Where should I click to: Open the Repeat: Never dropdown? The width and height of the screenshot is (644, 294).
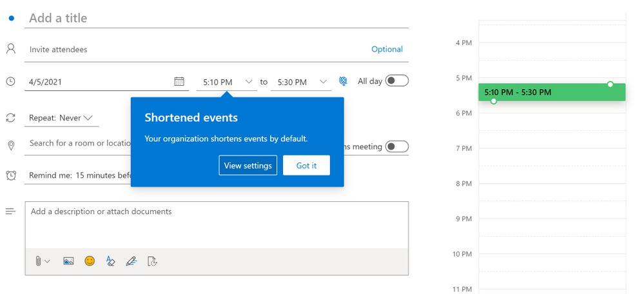[x=61, y=118]
